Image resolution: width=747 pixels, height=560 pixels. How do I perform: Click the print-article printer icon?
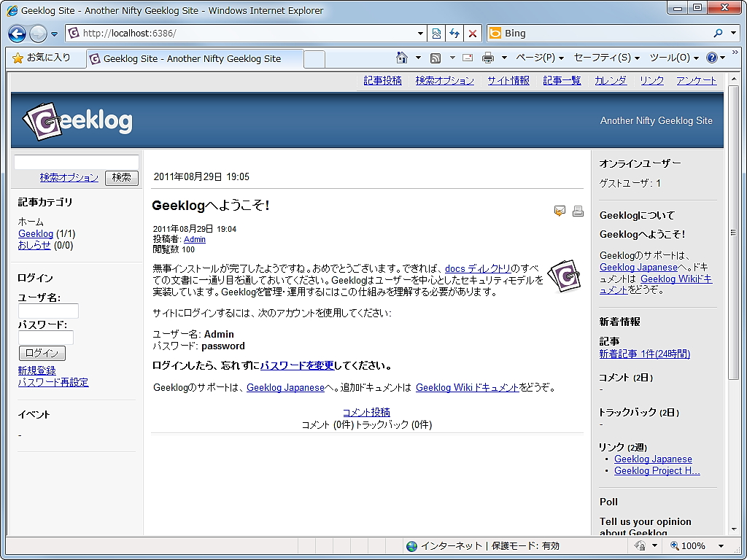578,211
